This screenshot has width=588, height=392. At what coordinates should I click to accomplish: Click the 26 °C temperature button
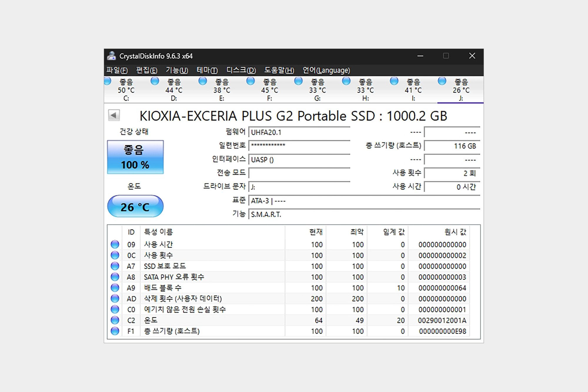pos(135,207)
